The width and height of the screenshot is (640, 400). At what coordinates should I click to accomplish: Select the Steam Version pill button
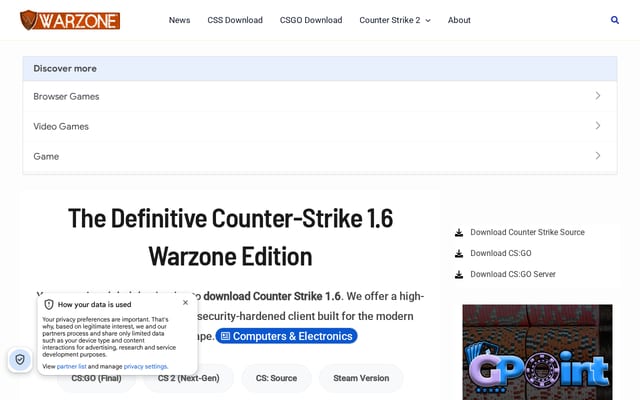361,378
